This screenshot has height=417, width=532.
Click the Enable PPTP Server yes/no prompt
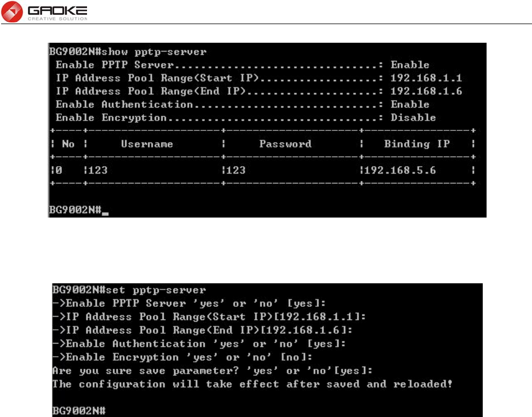coord(189,303)
